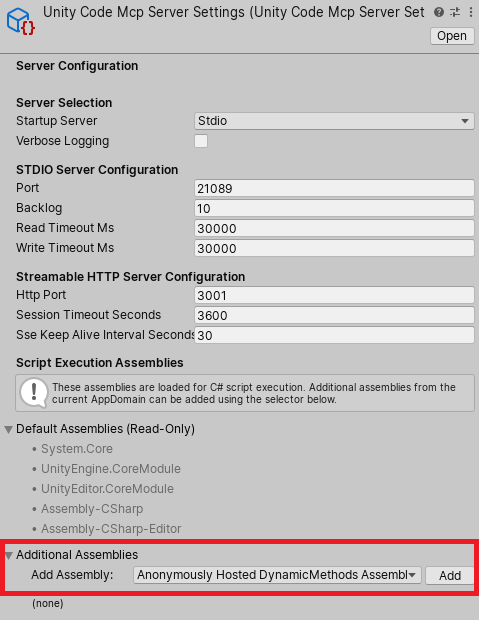
Task: Click the Backlog label
Action: click(39, 208)
